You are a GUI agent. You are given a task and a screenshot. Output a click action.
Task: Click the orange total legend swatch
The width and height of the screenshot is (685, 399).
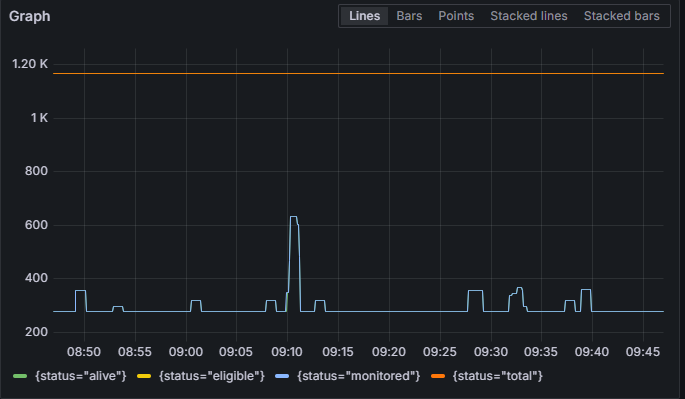pos(438,376)
